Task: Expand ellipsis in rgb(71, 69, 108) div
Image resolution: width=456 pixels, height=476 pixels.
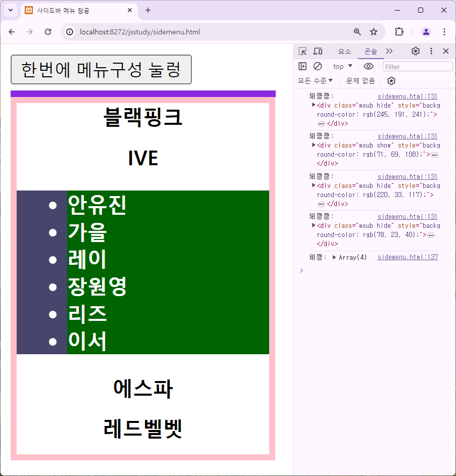Action: (x=434, y=155)
